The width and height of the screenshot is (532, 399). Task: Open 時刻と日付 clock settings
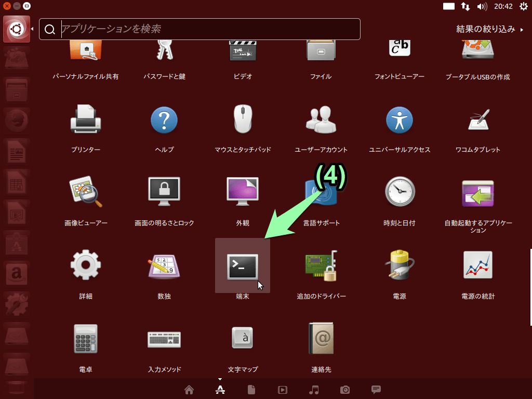[x=400, y=192]
